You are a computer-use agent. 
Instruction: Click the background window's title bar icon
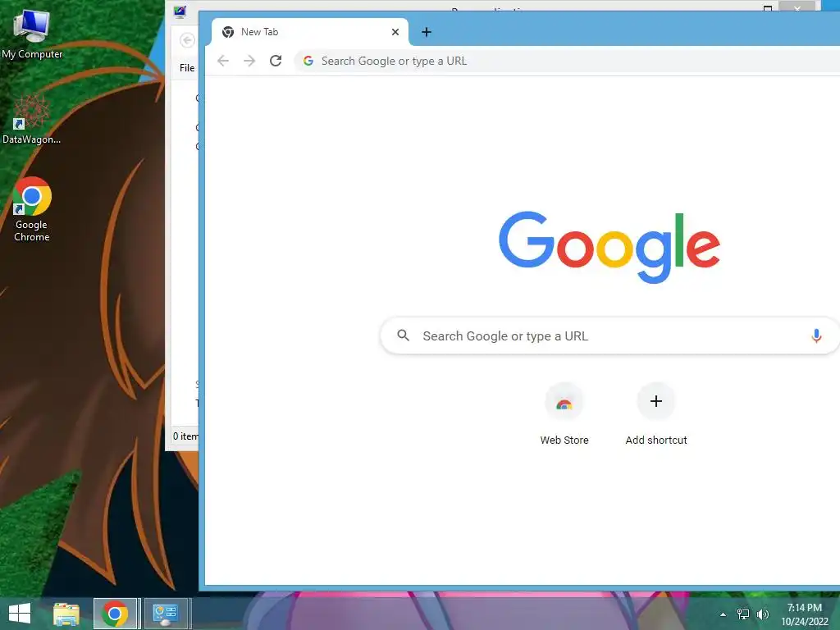pos(180,11)
